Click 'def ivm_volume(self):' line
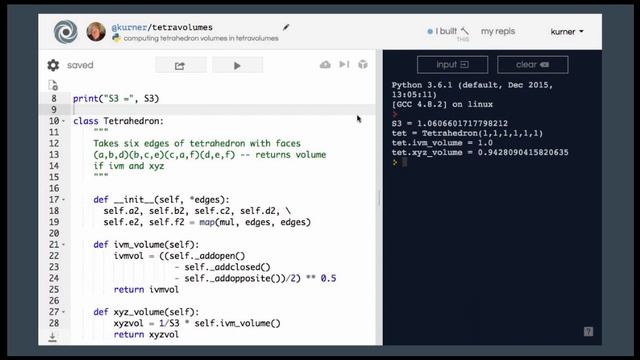 pos(146,245)
